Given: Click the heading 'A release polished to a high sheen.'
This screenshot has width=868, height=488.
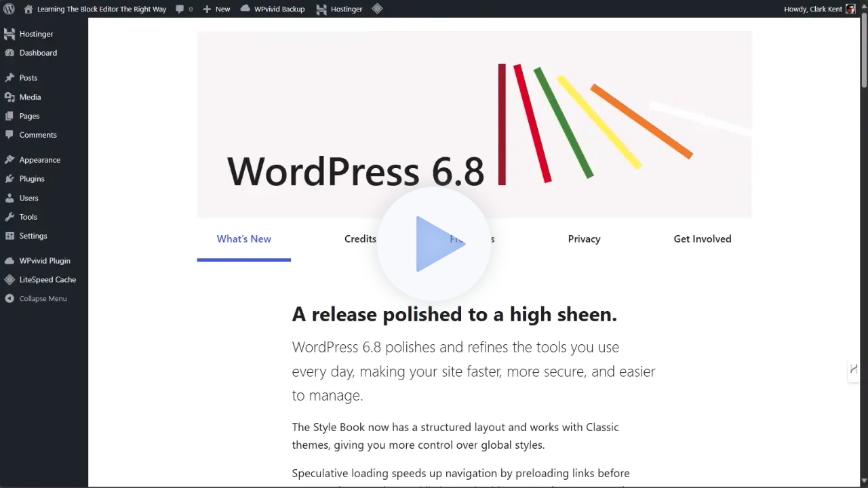Looking at the screenshot, I should 454,314.
